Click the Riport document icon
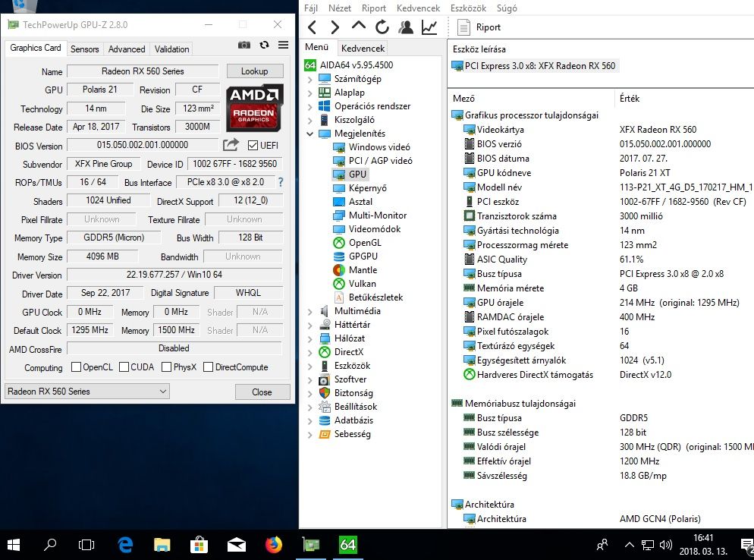754x560 pixels. click(463, 27)
